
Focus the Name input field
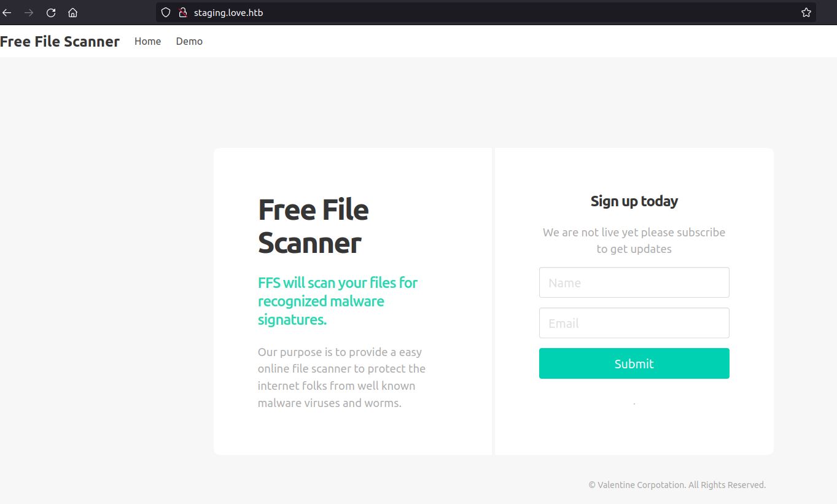[x=634, y=283]
